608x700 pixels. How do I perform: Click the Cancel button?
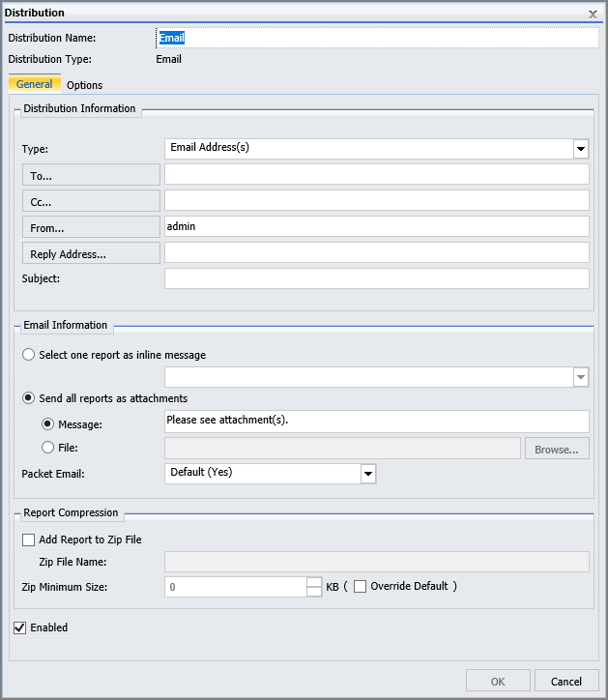566,682
